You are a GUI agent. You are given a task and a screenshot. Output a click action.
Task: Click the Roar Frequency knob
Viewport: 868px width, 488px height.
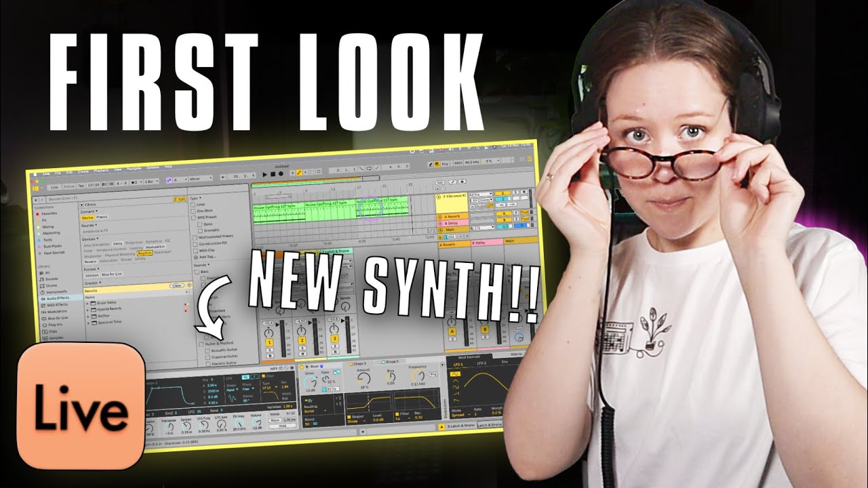click(x=418, y=375)
